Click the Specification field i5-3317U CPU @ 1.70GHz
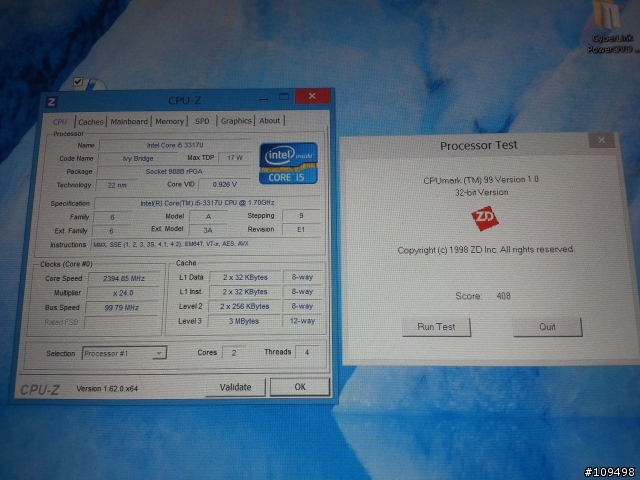Viewport: 640px width, 480px height. pyautogui.click(x=207, y=203)
